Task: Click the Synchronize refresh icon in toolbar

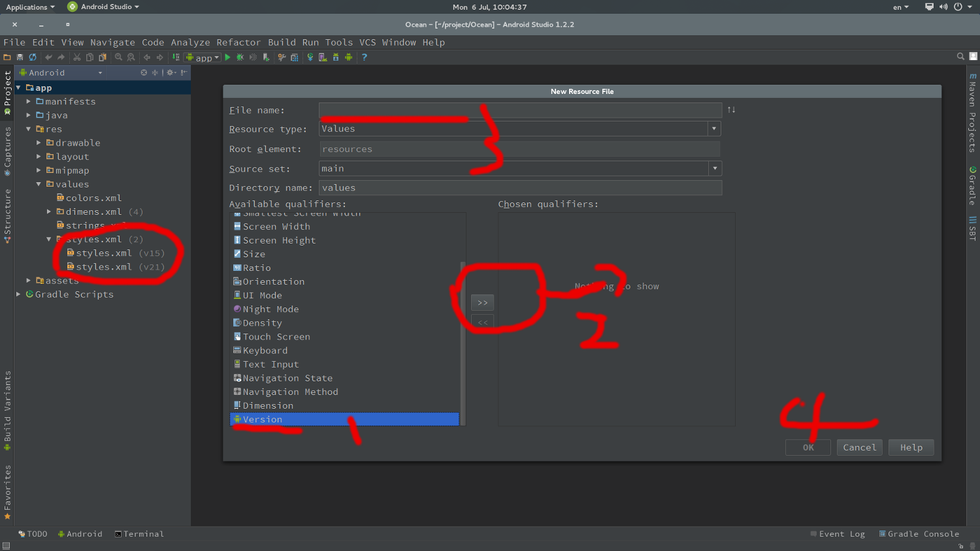Action: click(32, 57)
